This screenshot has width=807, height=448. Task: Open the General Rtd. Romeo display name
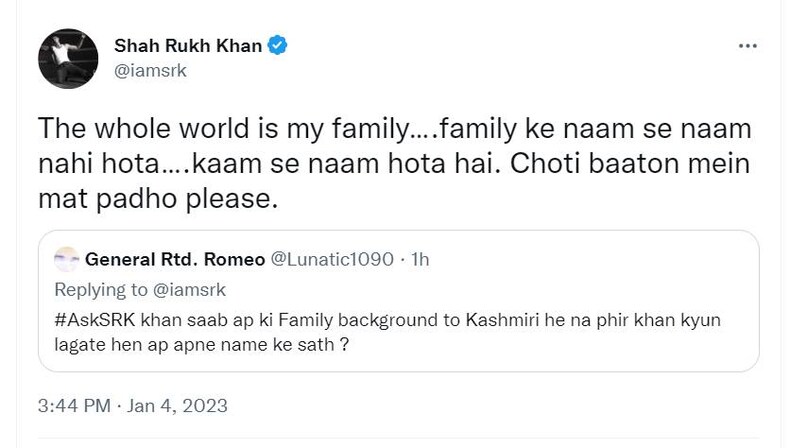coord(173,260)
